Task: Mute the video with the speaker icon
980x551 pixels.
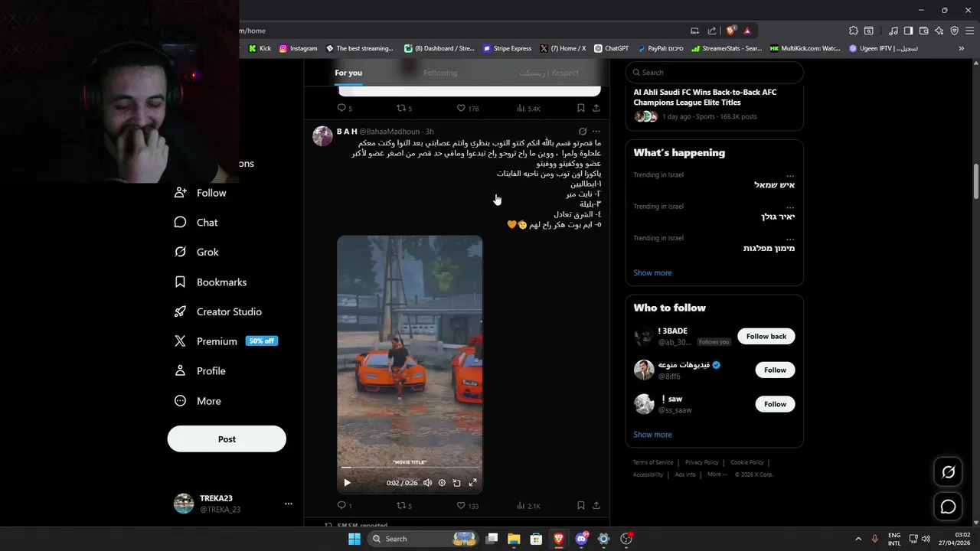Action: [427, 483]
